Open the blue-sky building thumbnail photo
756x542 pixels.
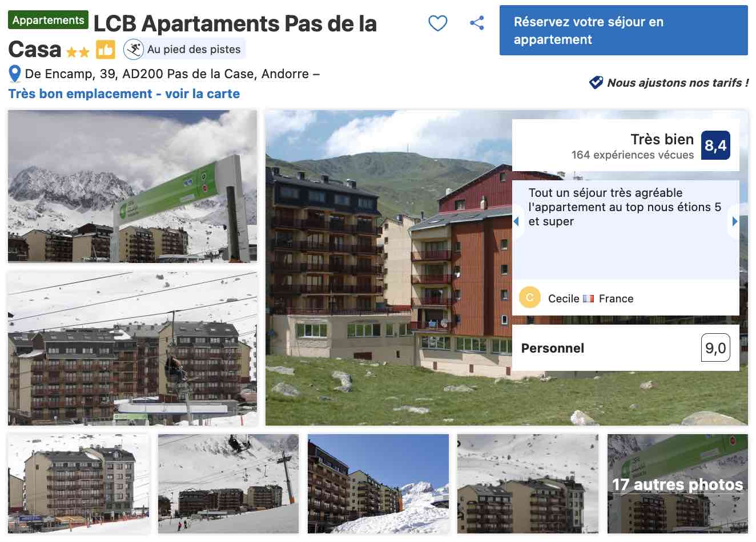[378, 484]
